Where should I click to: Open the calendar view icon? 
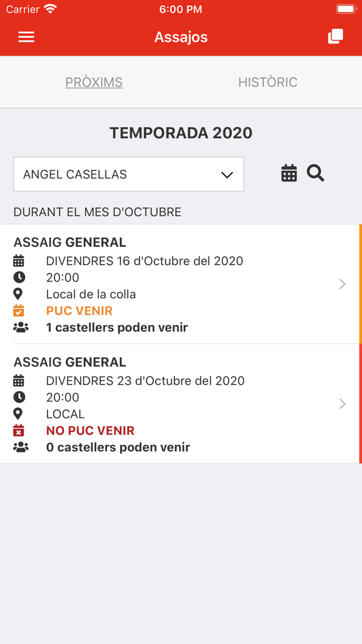(x=289, y=173)
